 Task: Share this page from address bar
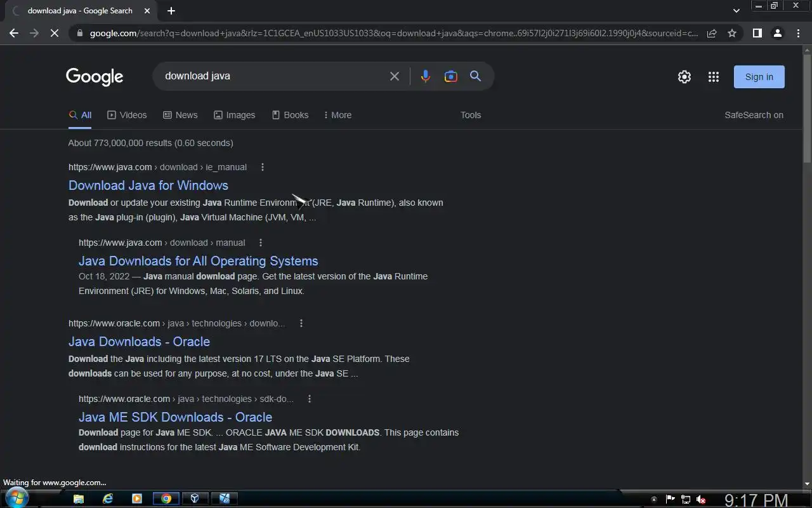(712, 33)
